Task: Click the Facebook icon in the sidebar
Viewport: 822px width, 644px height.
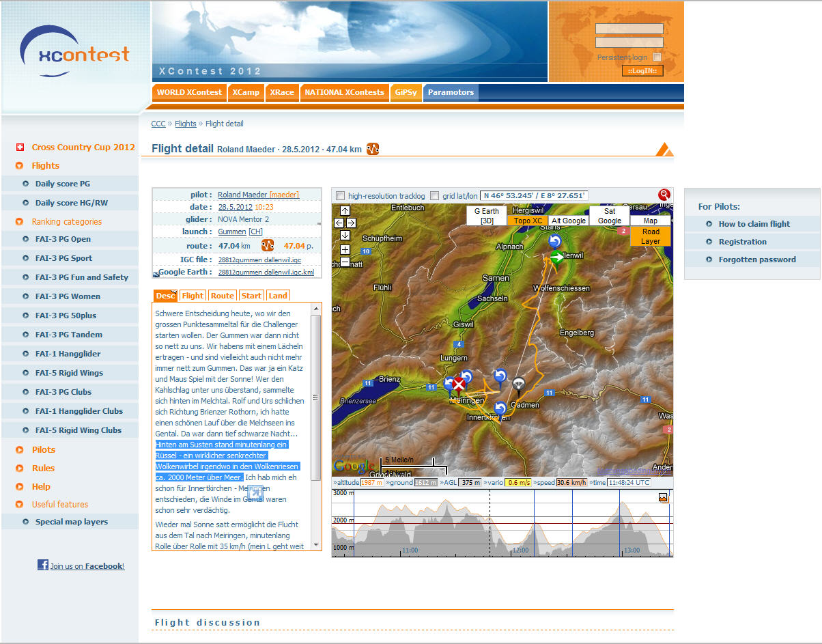Action: (x=43, y=565)
